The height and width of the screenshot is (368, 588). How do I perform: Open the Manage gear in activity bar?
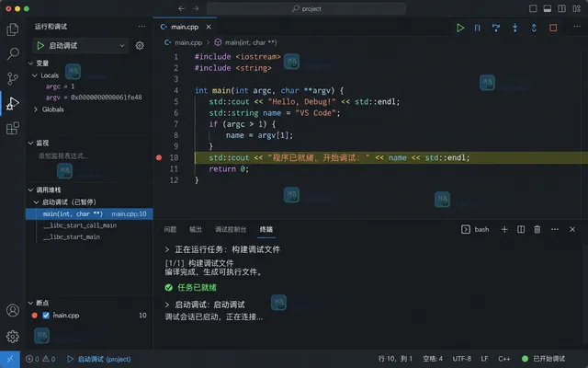click(13, 336)
